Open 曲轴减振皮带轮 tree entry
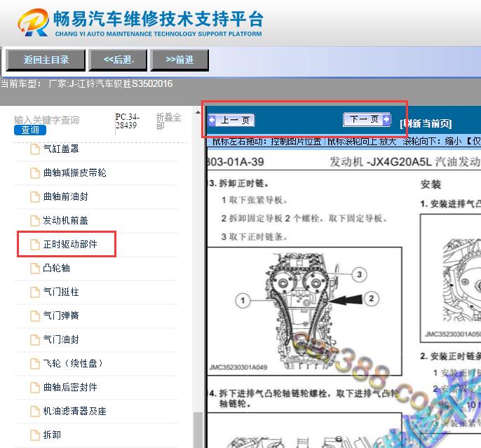Image resolution: width=481 pixels, height=448 pixels. pyautogui.click(x=74, y=172)
